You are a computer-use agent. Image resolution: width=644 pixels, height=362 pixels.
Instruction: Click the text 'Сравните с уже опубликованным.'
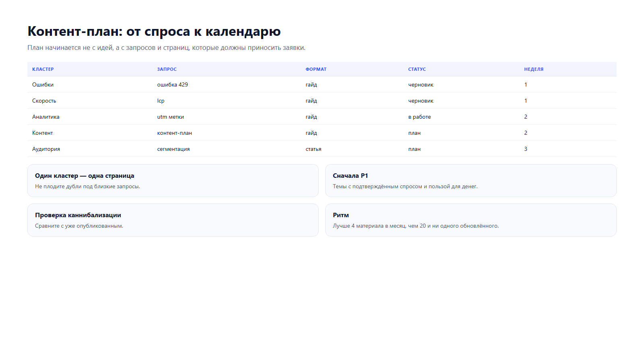(79, 226)
